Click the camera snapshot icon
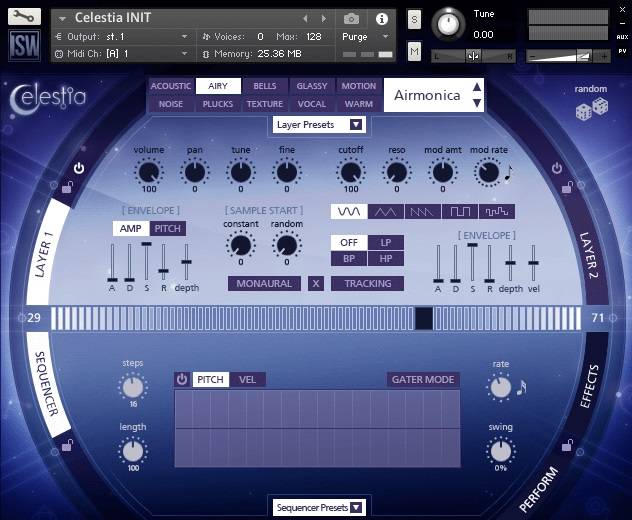Viewport: 632px width, 520px height. pyautogui.click(x=351, y=18)
